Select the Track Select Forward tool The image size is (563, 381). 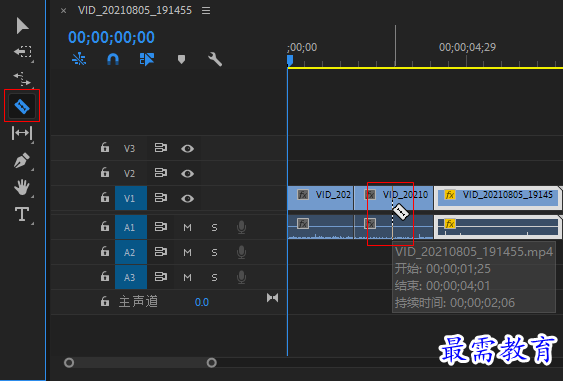[23, 52]
